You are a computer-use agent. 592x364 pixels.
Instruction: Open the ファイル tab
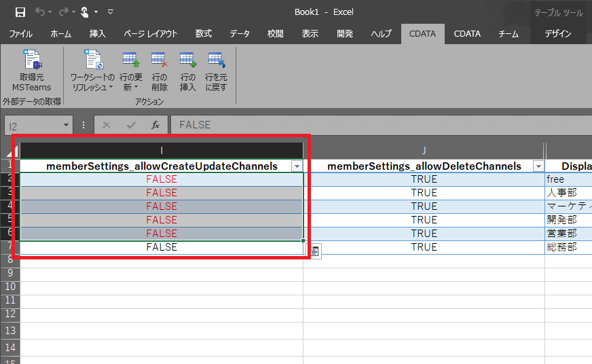click(21, 33)
